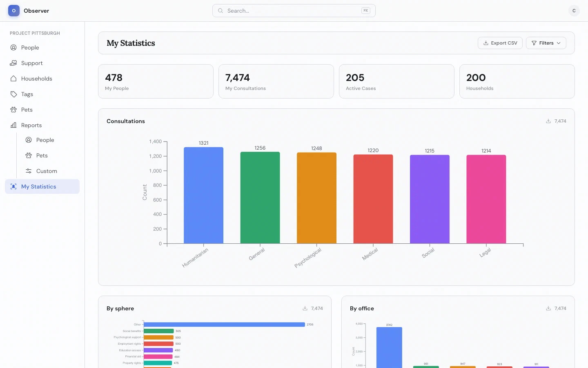Open Households page

(42, 79)
